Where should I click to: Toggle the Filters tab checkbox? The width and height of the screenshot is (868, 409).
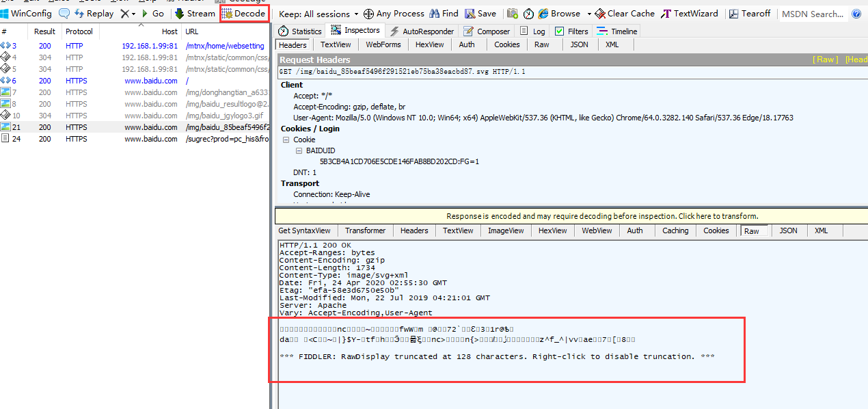pyautogui.click(x=560, y=31)
